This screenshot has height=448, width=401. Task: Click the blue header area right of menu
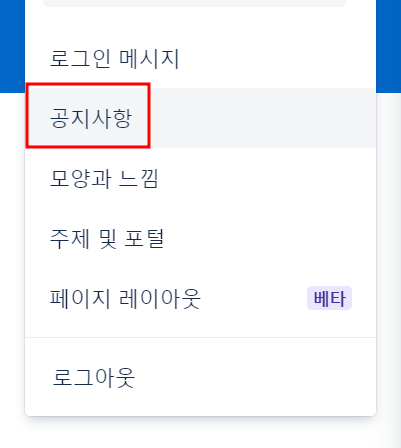[x=389, y=46]
